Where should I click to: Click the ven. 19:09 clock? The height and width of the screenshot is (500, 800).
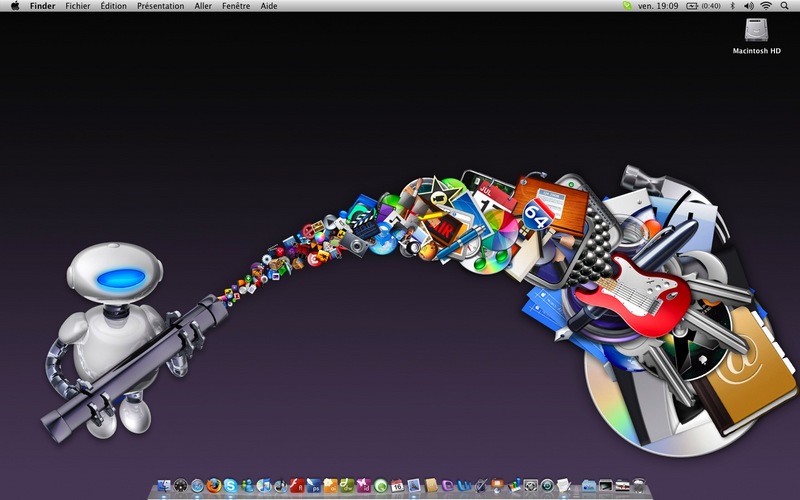point(658,6)
